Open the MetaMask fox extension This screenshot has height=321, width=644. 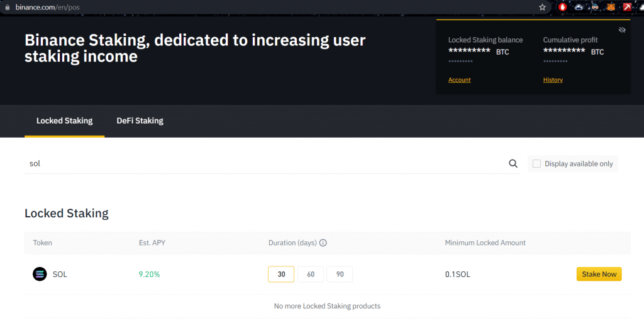tap(611, 7)
